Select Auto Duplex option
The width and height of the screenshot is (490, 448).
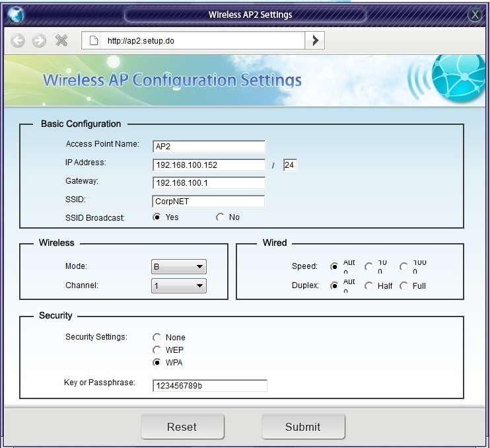(x=334, y=285)
